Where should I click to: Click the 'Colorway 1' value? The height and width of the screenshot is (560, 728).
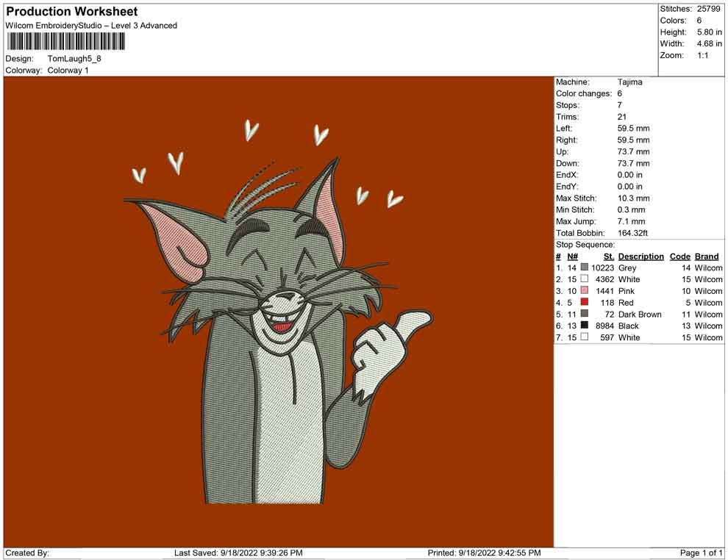pos(68,71)
